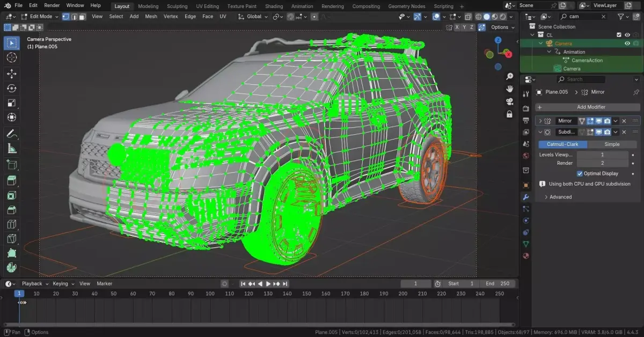This screenshot has width=644, height=337.
Task: Enable face select mode
Action: [x=82, y=17]
